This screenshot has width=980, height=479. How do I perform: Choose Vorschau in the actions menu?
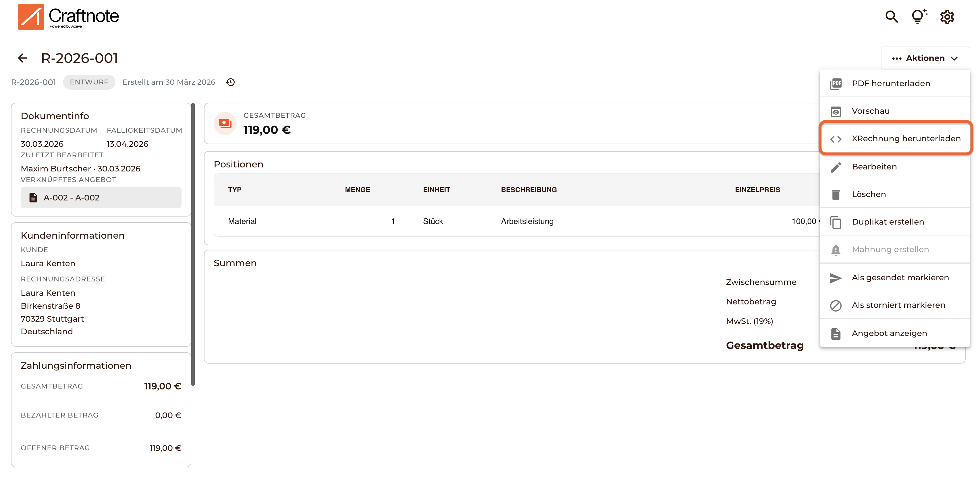tap(871, 111)
